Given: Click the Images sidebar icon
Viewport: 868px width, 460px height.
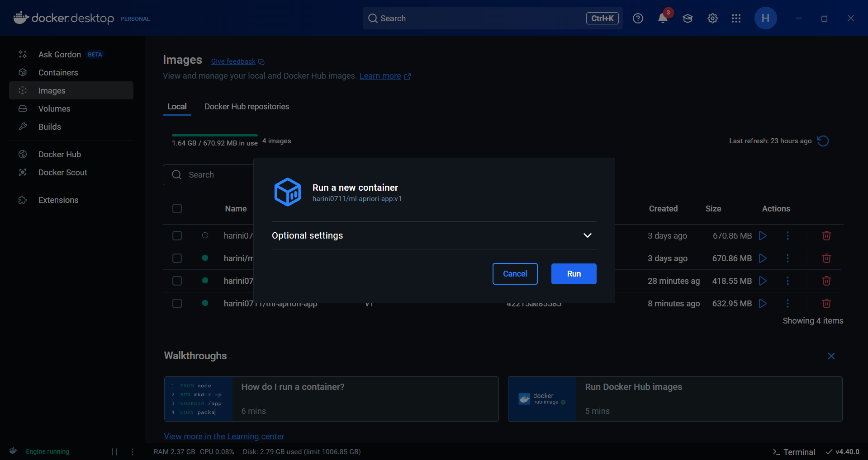Looking at the screenshot, I should [23, 90].
